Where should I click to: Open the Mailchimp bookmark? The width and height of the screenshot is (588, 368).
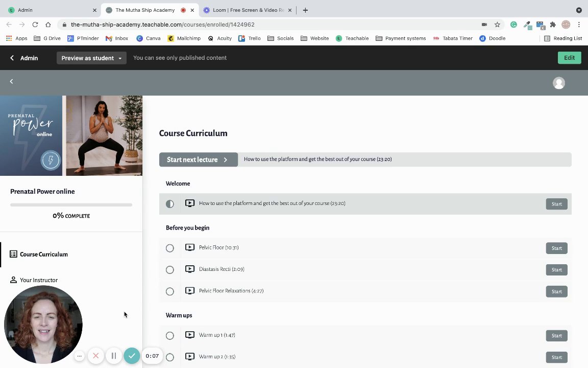pyautogui.click(x=184, y=38)
